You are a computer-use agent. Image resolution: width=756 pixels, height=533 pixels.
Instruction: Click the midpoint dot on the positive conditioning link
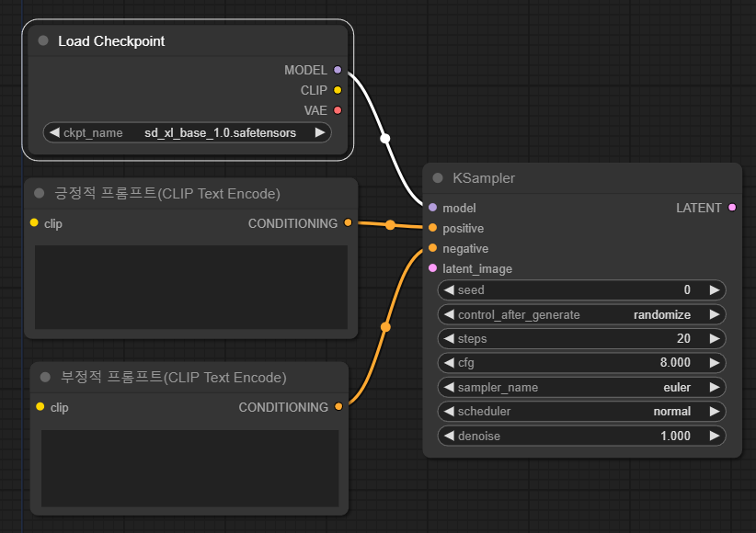pos(390,224)
